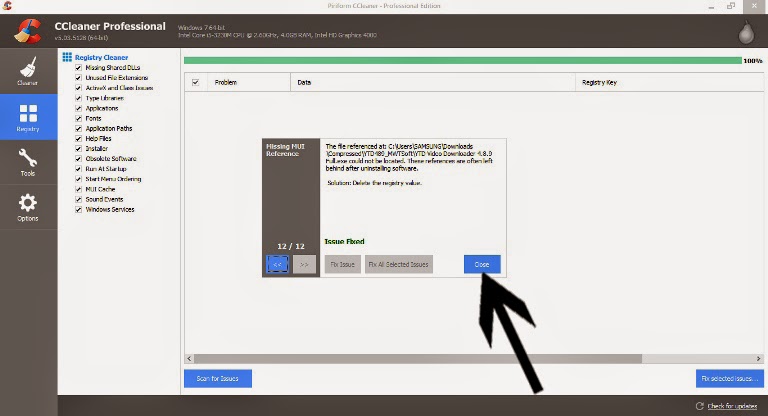Toggle the Type Libraries checkbox

click(x=78, y=98)
